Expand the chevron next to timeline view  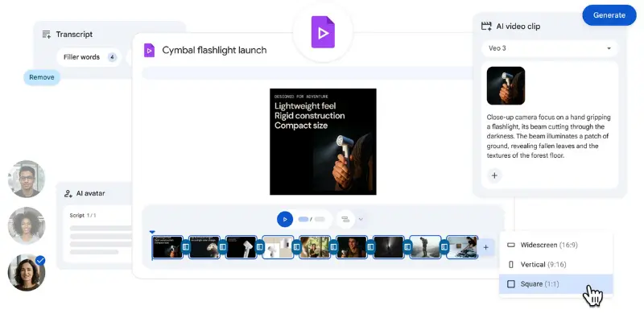[361, 219]
